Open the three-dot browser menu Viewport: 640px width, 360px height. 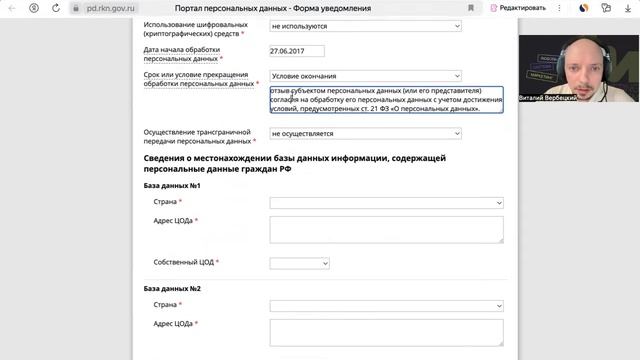click(559, 8)
